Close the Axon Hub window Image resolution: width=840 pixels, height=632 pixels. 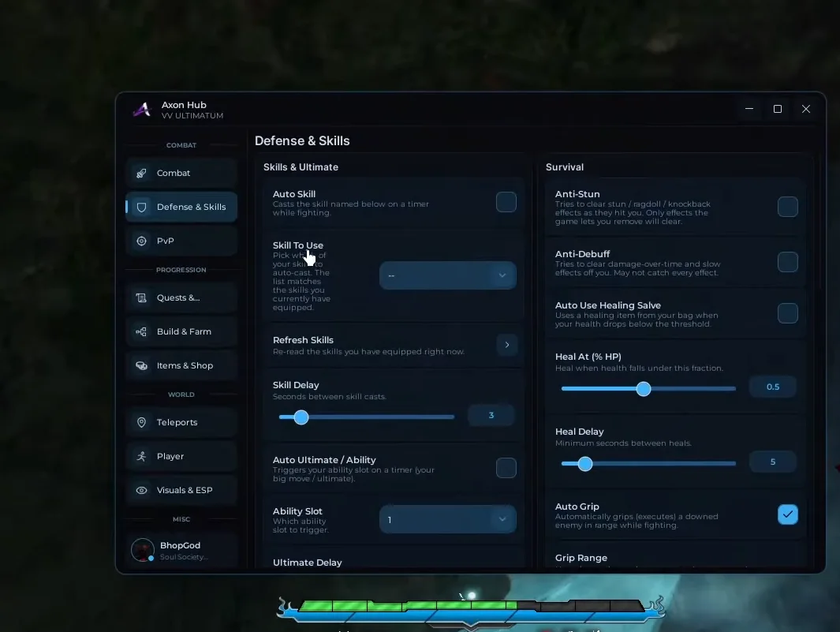pyautogui.click(x=806, y=109)
